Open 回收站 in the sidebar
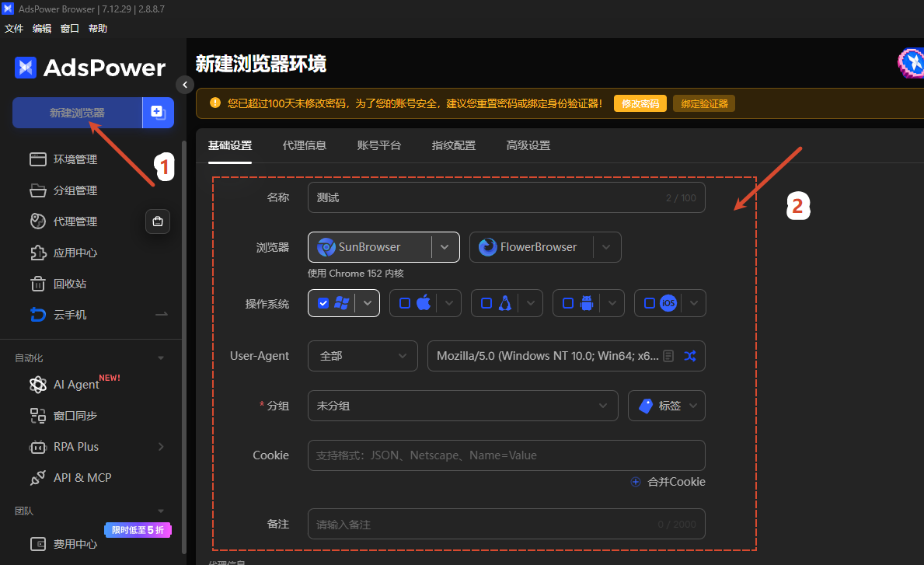This screenshot has width=924, height=565. (x=70, y=284)
